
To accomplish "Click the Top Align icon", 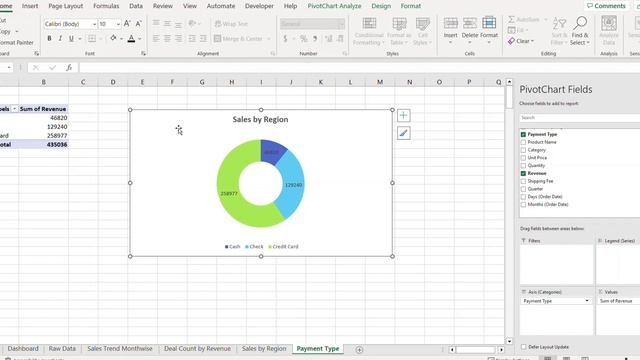I will click(x=156, y=24).
